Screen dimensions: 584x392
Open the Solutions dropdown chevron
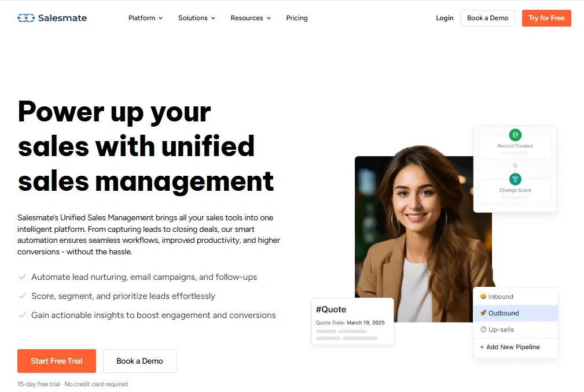(x=214, y=19)
